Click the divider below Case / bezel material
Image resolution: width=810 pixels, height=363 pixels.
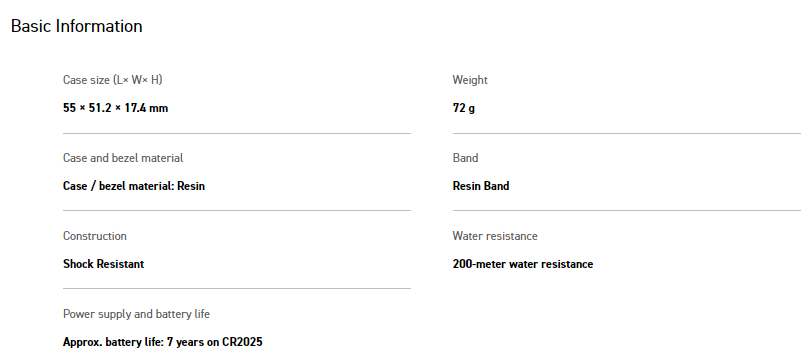pos(237,210)
